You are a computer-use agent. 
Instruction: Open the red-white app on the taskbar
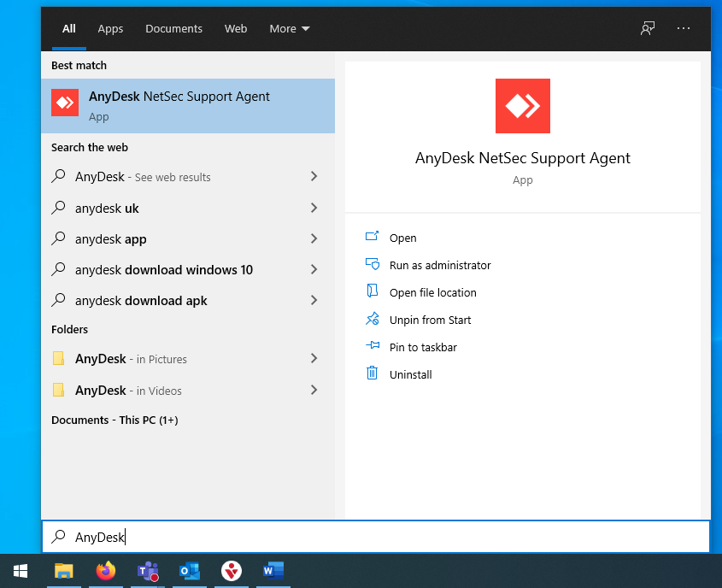point(232,571)
